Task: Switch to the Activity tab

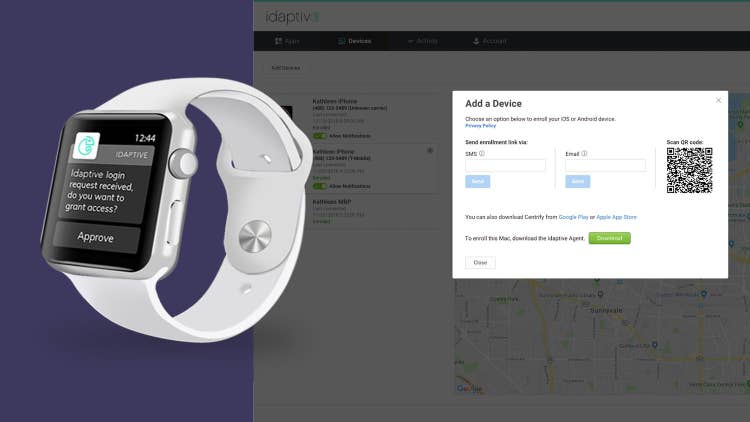Action: [422, 41]
